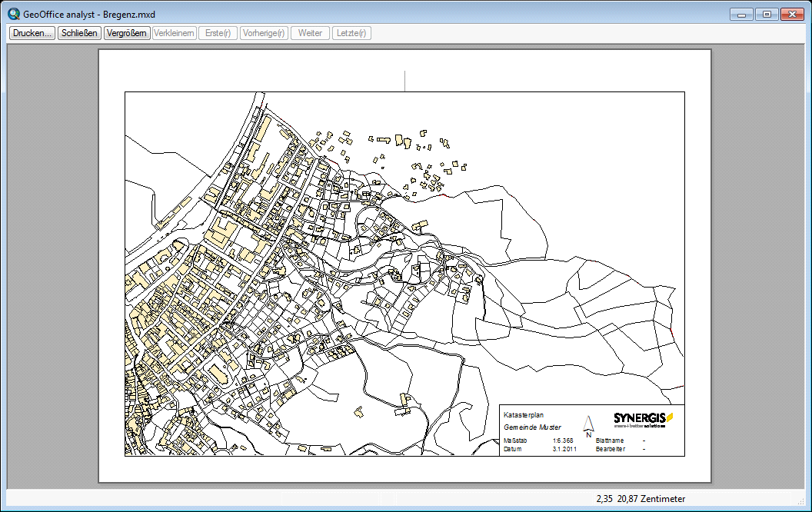Click the Blattname field in title block
The height and width of the screenshot is (512, 812).
click(x=611, y=441)
